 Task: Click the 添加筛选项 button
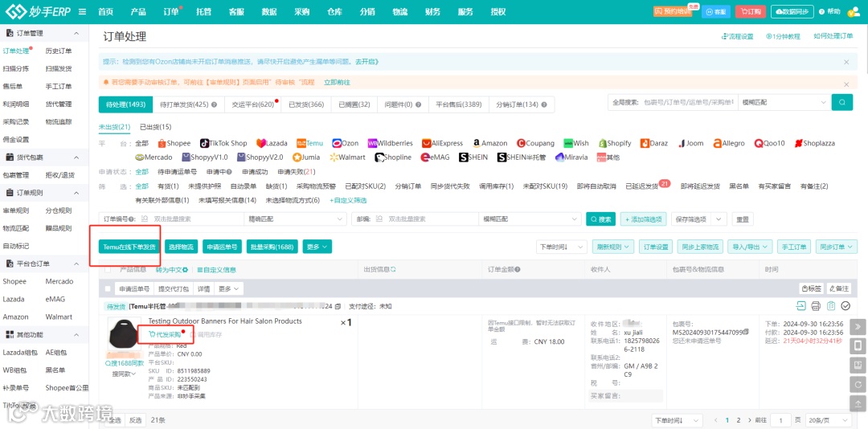643,219
